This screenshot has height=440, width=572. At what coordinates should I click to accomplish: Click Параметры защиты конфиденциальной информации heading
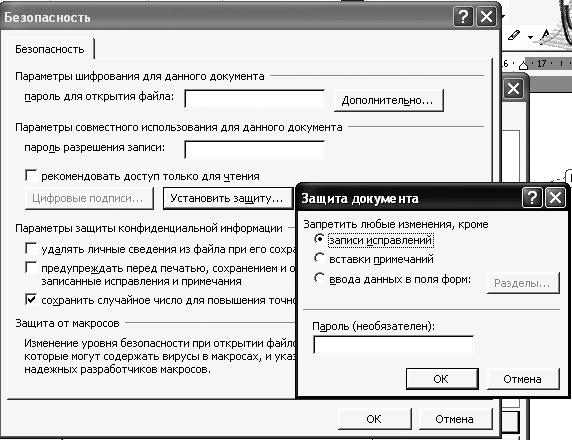coord(149,228)
